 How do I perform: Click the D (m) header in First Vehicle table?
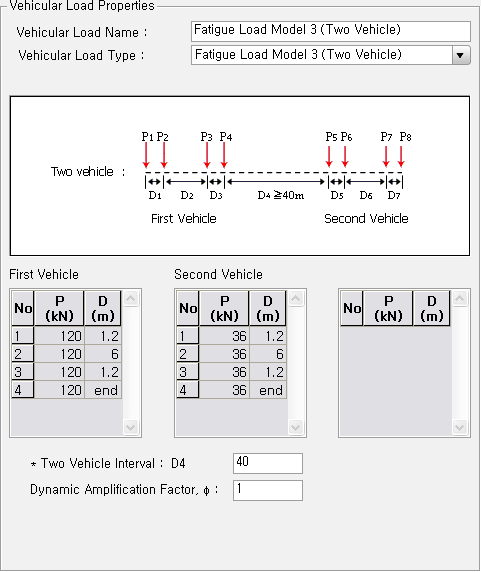click(103, 308)
